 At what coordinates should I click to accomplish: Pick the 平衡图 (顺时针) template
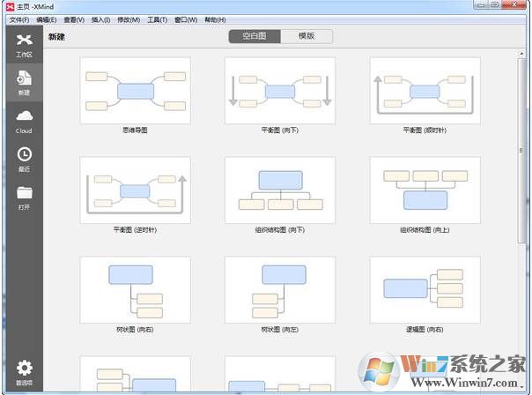pos(425,91)
